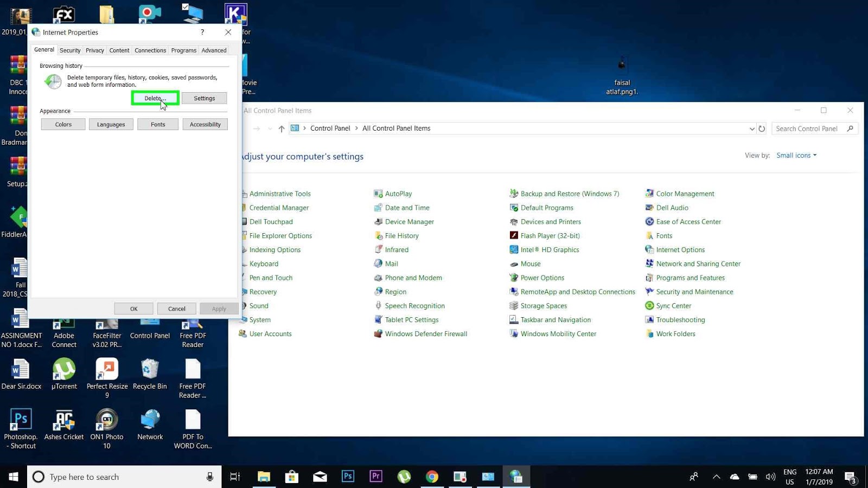The image size is (868, 488).
Task: Open Google Chrome from the taskbar
Action: tap(432, 477)
